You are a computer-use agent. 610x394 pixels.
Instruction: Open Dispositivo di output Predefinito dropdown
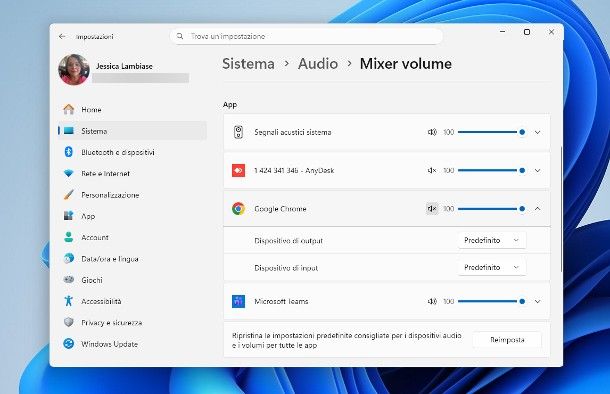(x=492, y=240)
